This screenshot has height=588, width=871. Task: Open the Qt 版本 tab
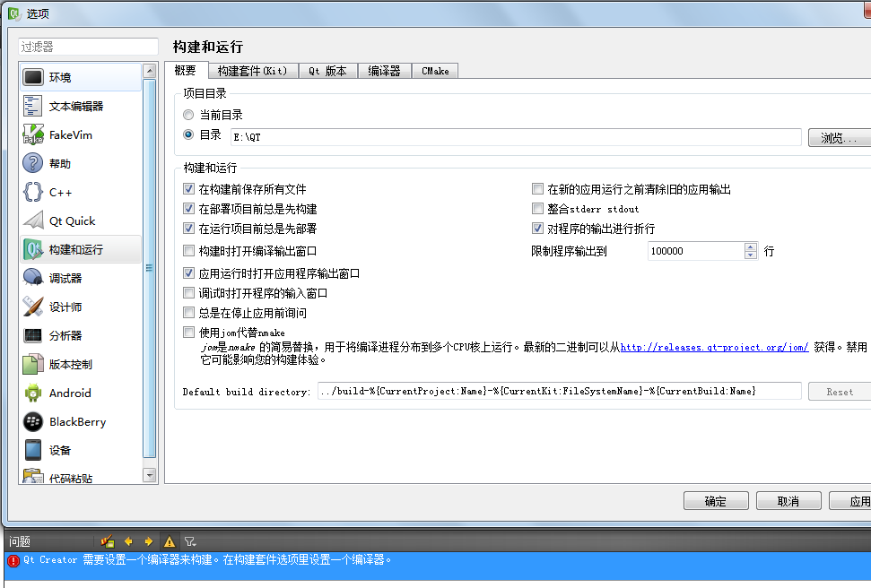(x=327, y=71)
